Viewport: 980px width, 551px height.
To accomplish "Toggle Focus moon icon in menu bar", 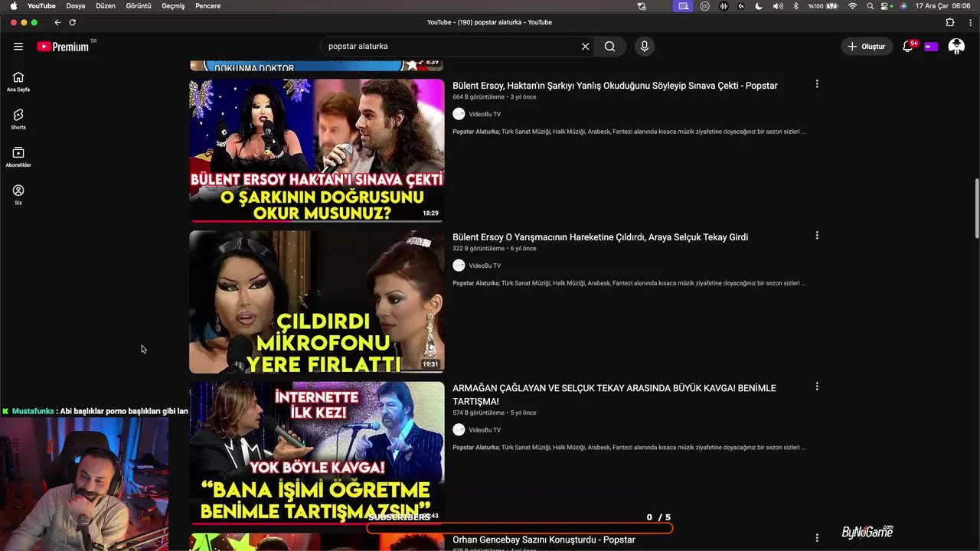I will 759,6.
